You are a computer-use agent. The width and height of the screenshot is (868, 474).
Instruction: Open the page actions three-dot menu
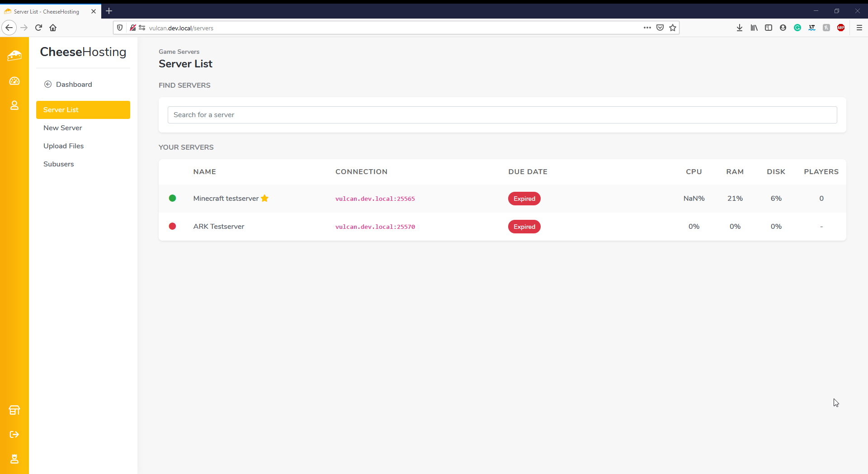click(x=647, y=28)
